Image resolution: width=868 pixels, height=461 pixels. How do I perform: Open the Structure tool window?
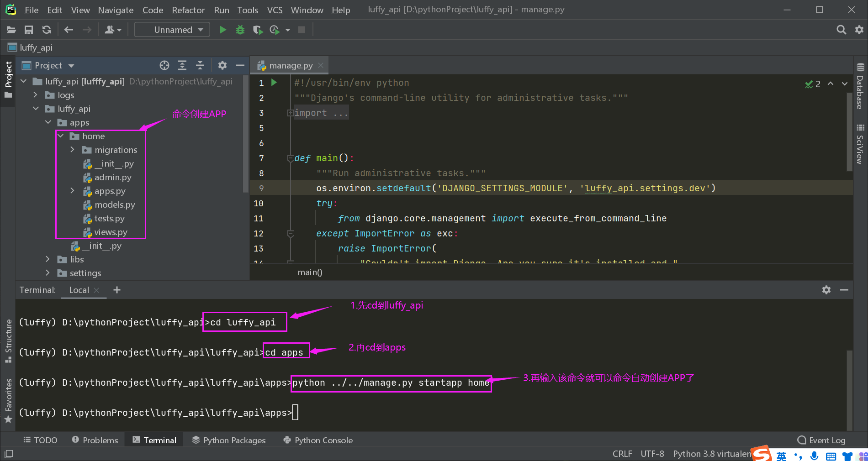[x=8, y=341]
